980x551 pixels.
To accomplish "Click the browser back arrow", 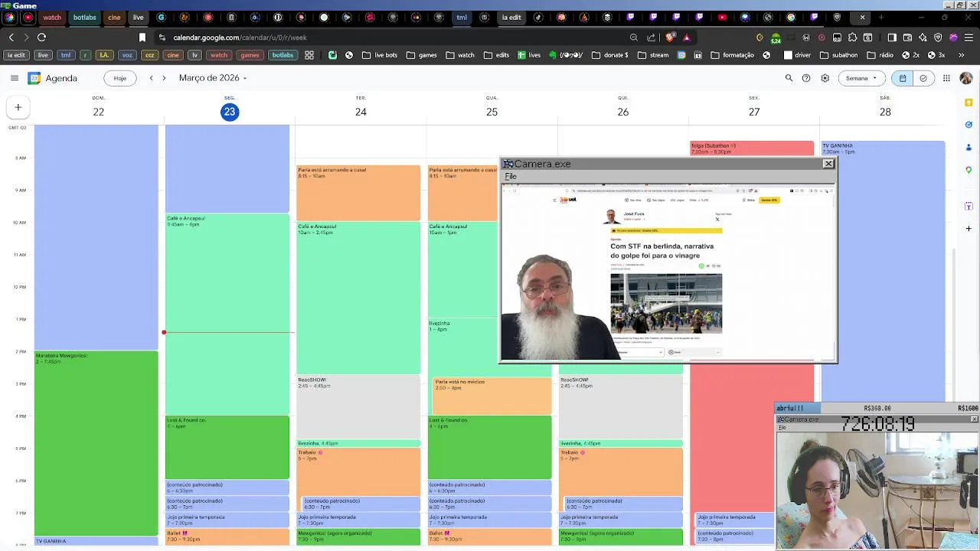I will point(11,37).
